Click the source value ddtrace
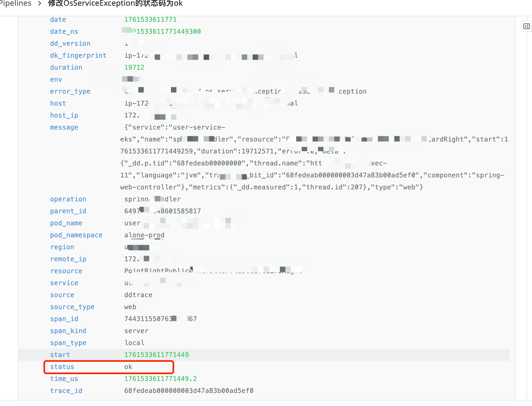Viewport: 532px width, 406px height. 138,295
